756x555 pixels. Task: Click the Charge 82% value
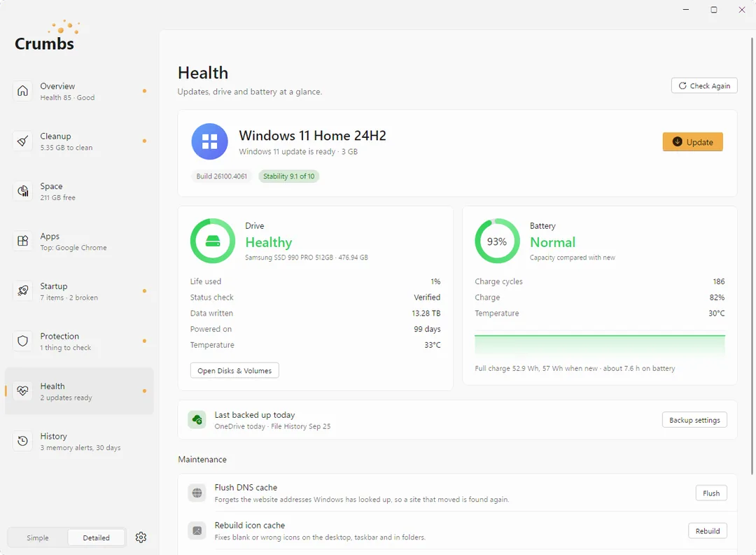717,297
